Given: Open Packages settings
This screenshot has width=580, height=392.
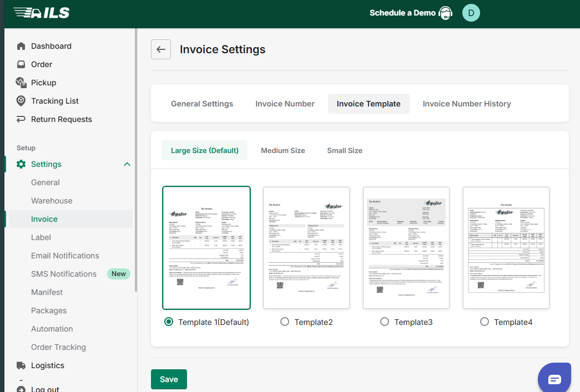Looking at the screenshot, I should (49, 310).
